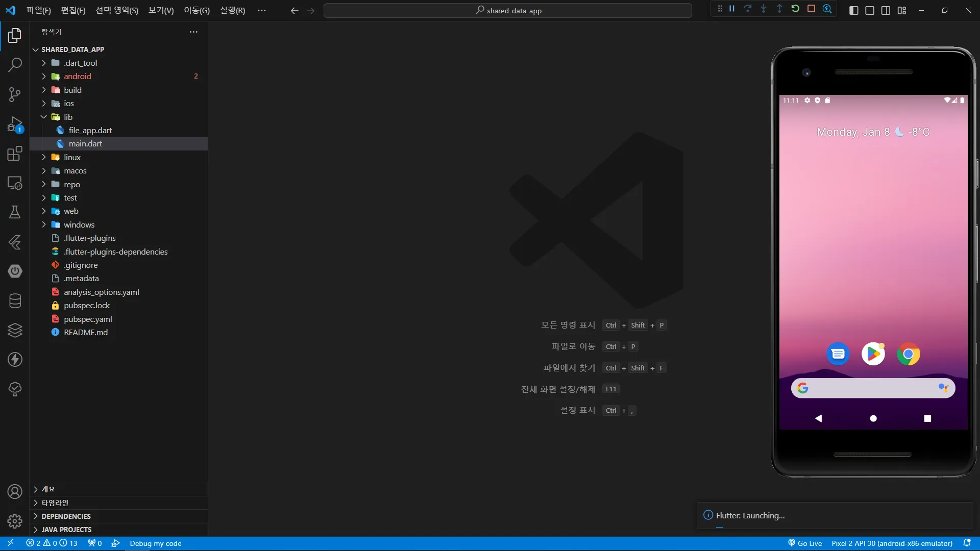The image size is (980, 551).
Task: Open the 파일(F) menu
Action: (x=38, y=11)
